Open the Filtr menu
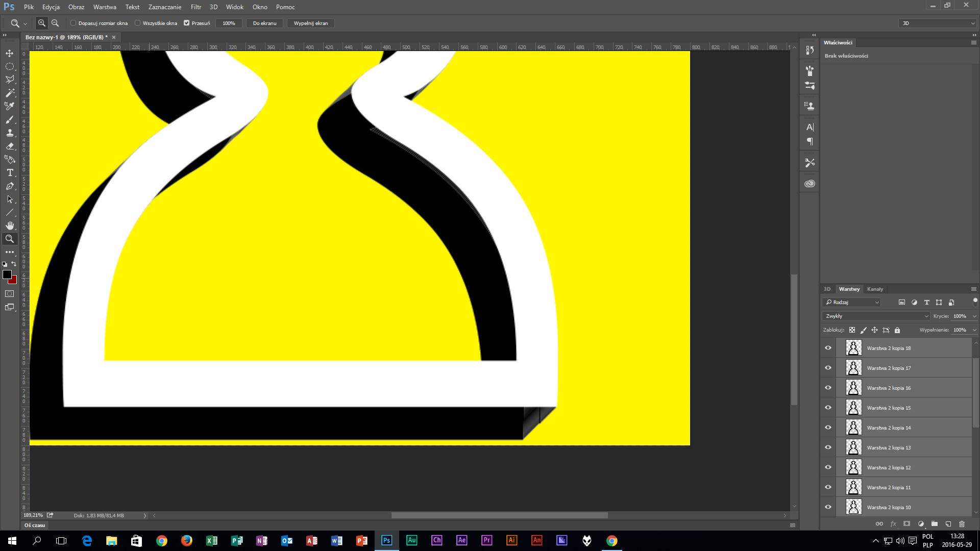Screen dimensions: 980x551 [x=196, y=7]
